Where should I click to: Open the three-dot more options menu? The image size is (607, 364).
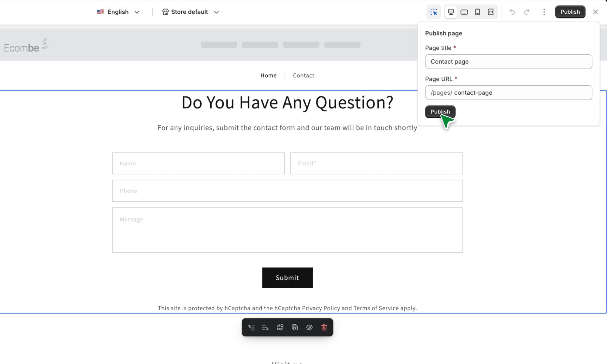point(544,12)
